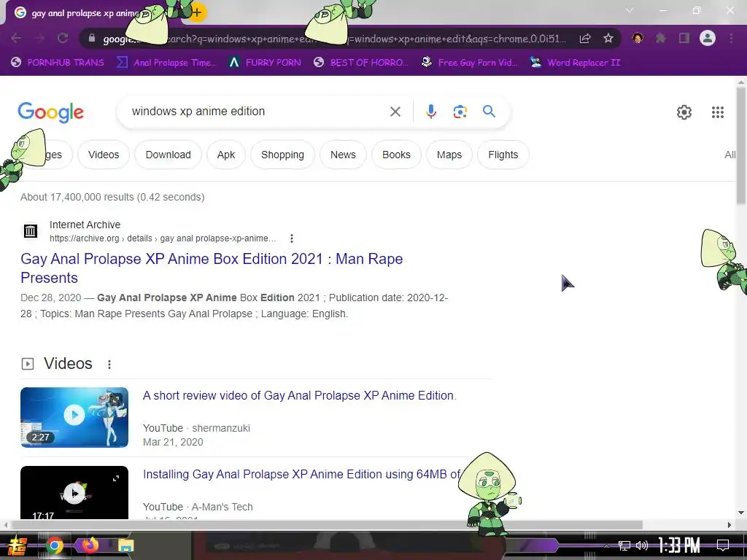Image resolution: width=747 pixels, height=560 pixels.
Task: Open the tab search chevron
Action: pyautogui.click(x=630, y=10)
